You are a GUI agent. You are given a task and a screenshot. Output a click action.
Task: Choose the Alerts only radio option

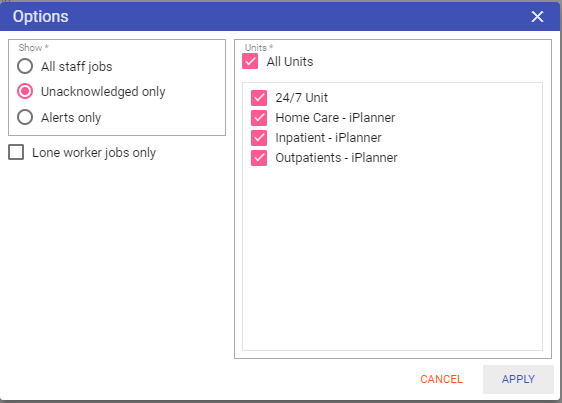coord(25,117)
